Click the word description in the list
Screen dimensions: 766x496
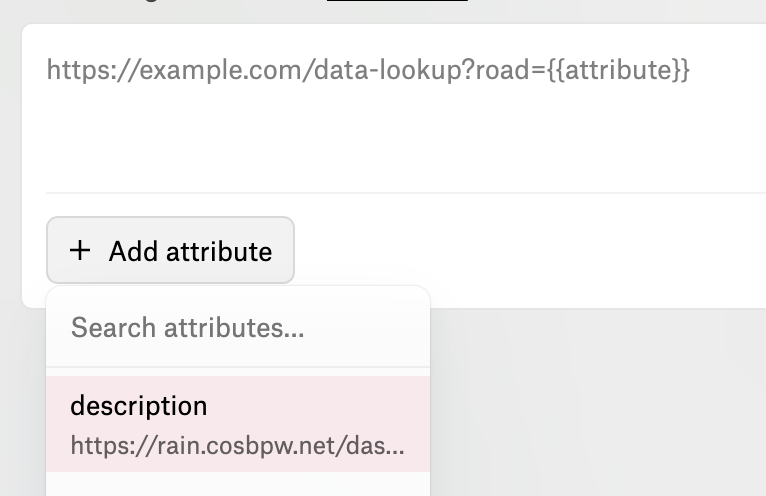tap(139, 407)
